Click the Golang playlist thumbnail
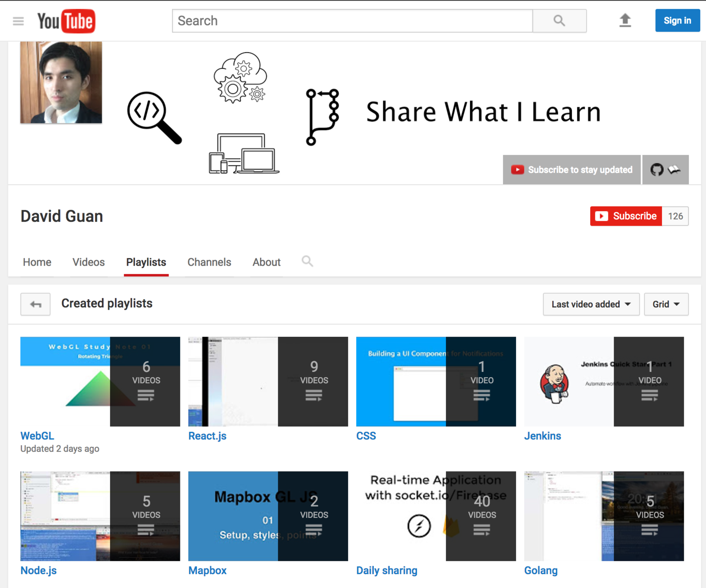The height and width of the screenshot is (588, 706). 604,516
